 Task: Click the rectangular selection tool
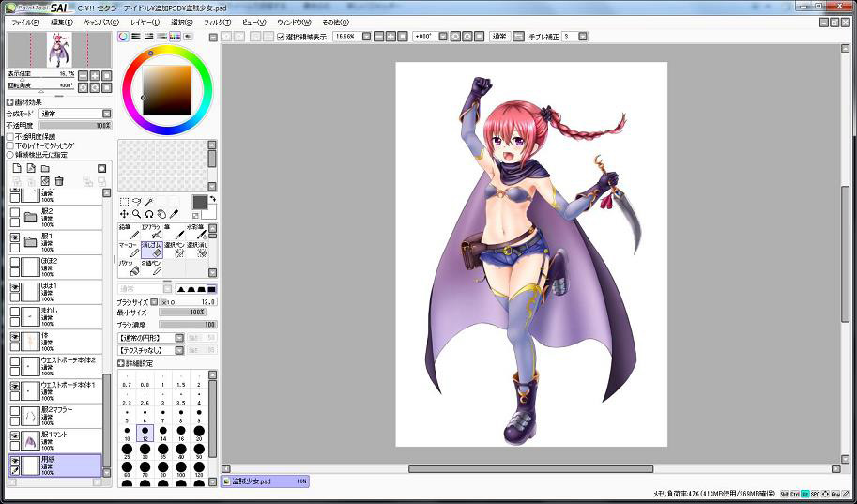point(124,201)
